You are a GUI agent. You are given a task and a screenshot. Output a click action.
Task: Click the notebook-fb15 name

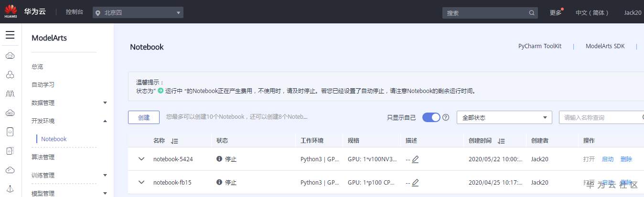click(x=172, y=183)
